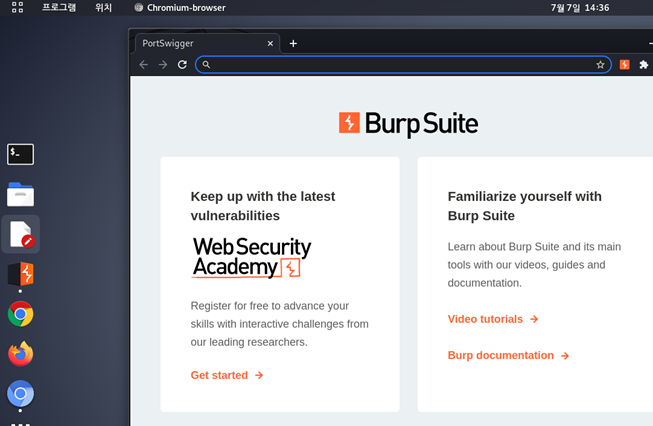The image size is (653, 426).
Task: Open the Video tutorials link
Action: pyautogui.click(x=493, y=319)
